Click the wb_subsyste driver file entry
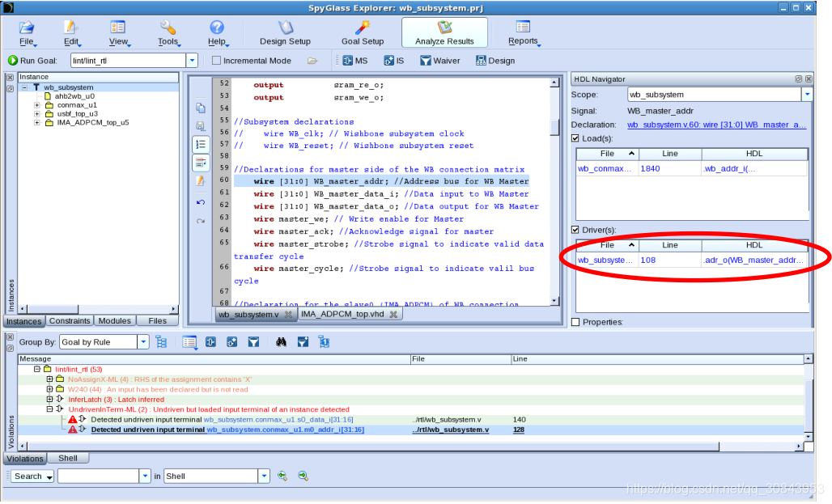Viewport: 832px width, 504px height. pos(605,260)
